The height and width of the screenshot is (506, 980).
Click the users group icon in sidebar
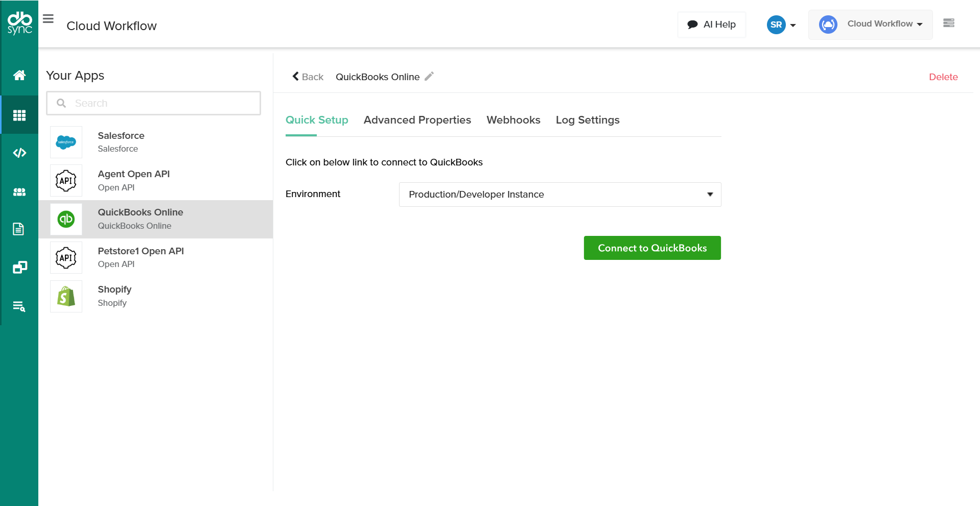pyautogui.click(x=19, y=192)
